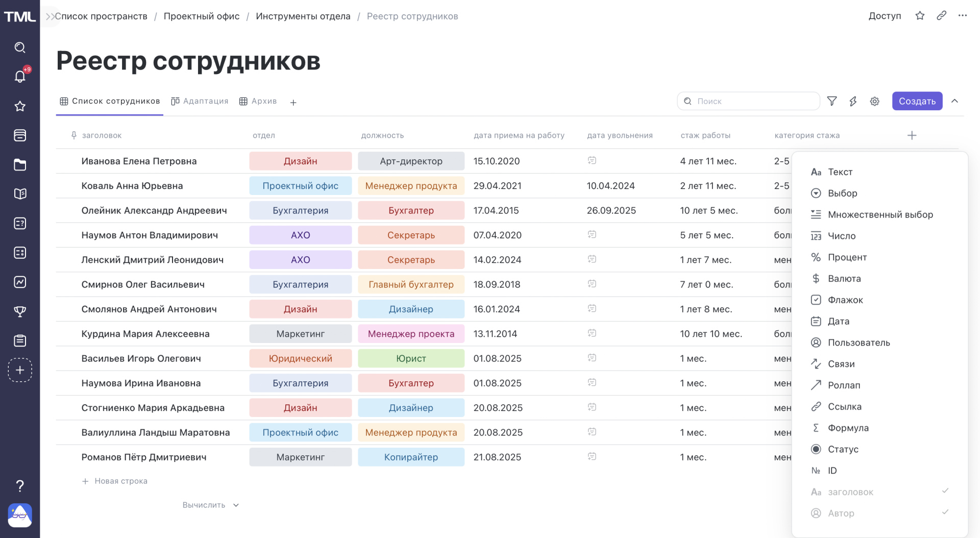Open automations via the lightning icon

click(x=853, y=101)
